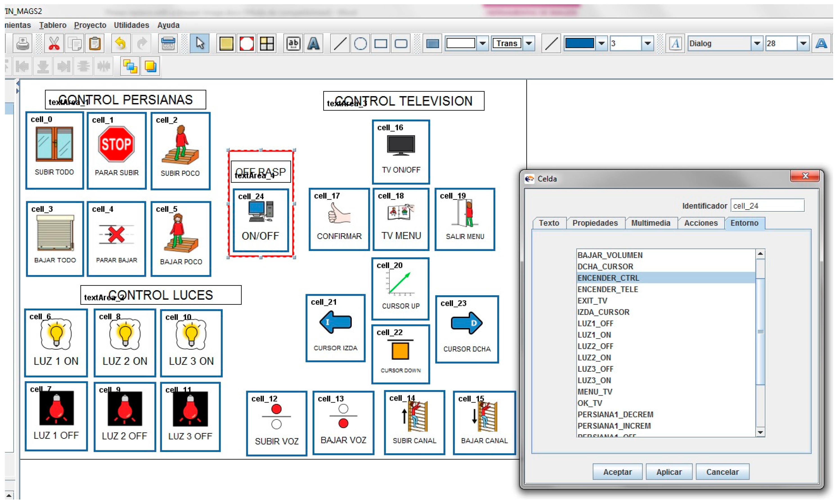The width and height of the screenshot is (837, 504).
Task: Select the arrow pointer selection tool
Action: point(200,44)
